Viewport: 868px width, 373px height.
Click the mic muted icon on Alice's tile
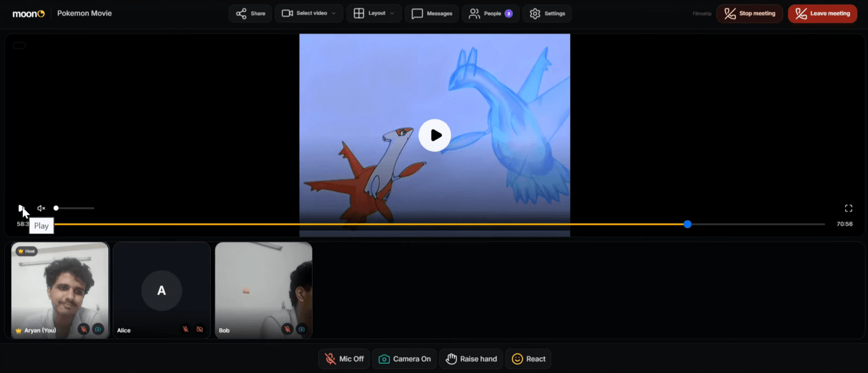coord(186,329)
